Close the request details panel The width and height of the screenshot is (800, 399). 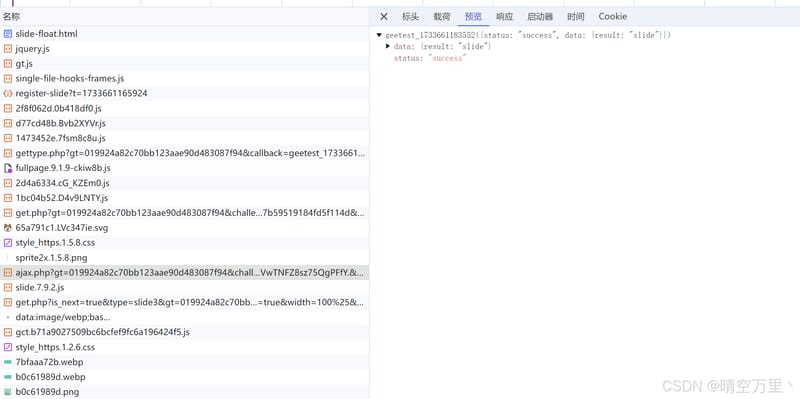384,17
